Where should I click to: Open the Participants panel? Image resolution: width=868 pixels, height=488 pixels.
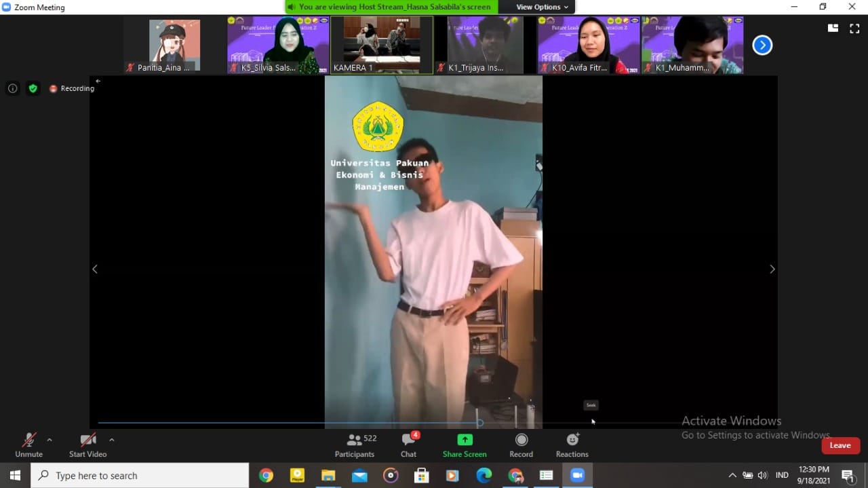pos(354,445)
